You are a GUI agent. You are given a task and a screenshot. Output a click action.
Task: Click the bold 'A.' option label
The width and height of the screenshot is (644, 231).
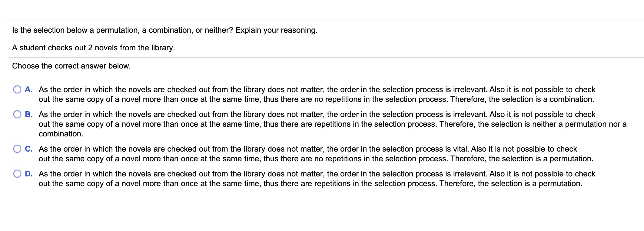tap(29, 89)
